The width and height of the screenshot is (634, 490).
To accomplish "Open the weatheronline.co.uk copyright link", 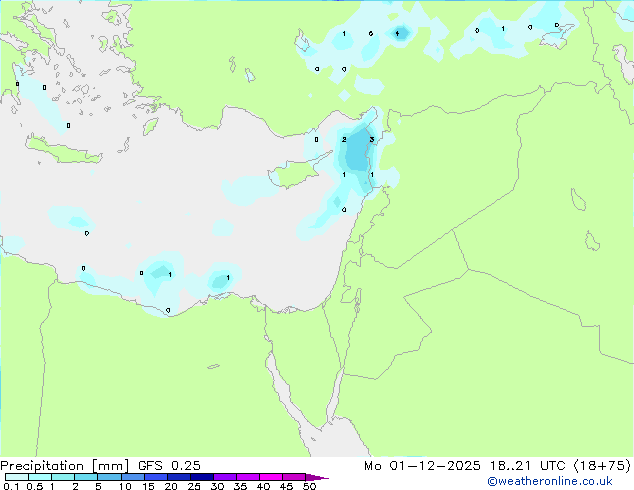I will [550, 481].
